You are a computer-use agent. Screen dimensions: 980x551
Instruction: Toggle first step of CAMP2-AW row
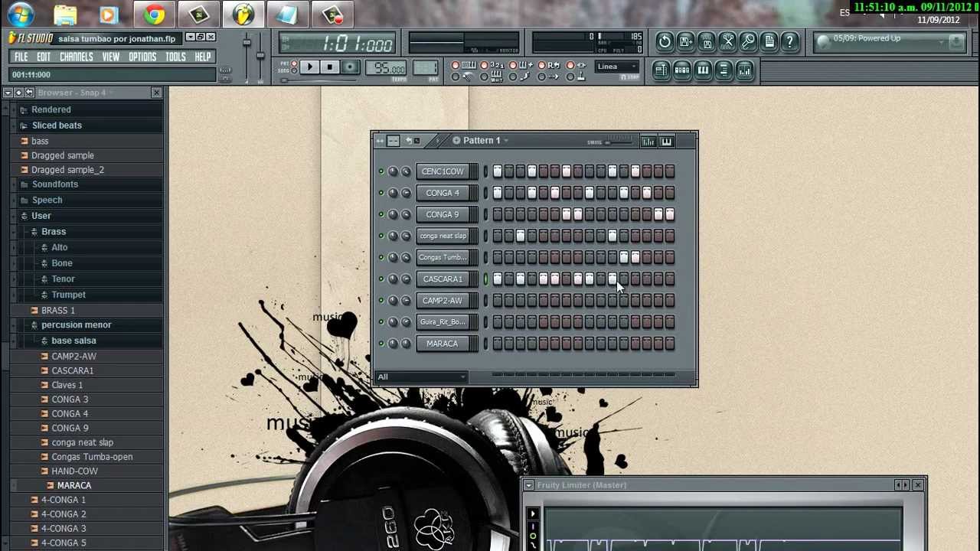tap(498, 301)
